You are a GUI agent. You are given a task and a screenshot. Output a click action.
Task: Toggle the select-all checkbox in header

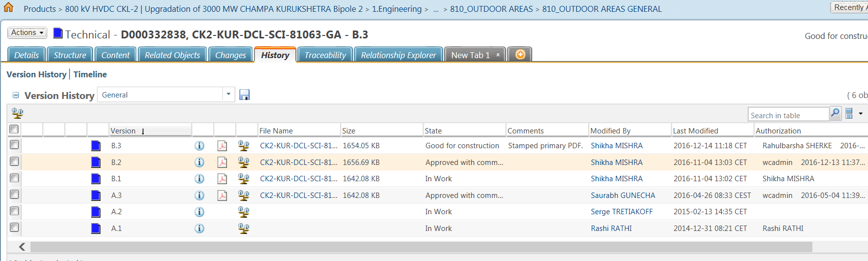pos(14,130)
